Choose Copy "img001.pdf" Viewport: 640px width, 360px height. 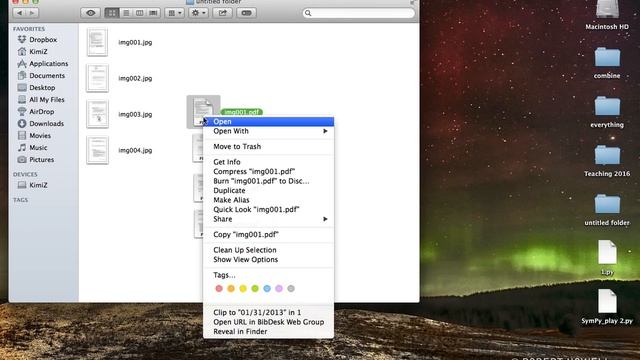pyautogui.click(x=268, y=235)
